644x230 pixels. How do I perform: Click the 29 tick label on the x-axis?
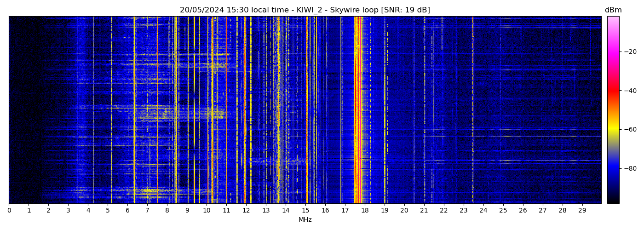click(x=582, y=211)
